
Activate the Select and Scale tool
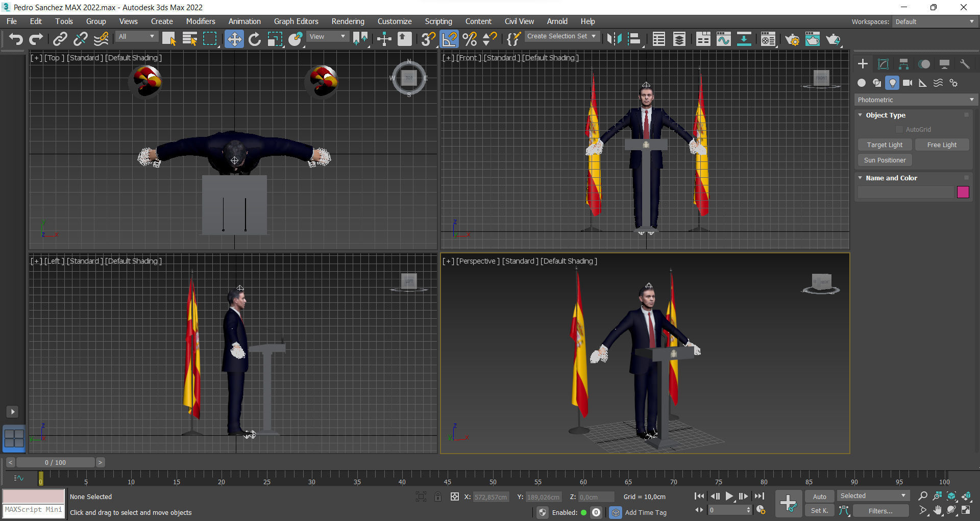275,39
